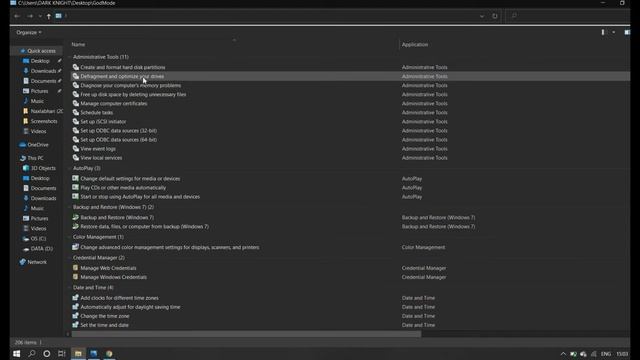Click icon beside Restore data, files, or computer
The width and height of the screenshot is (640, 360).
(x=76, y=226)
